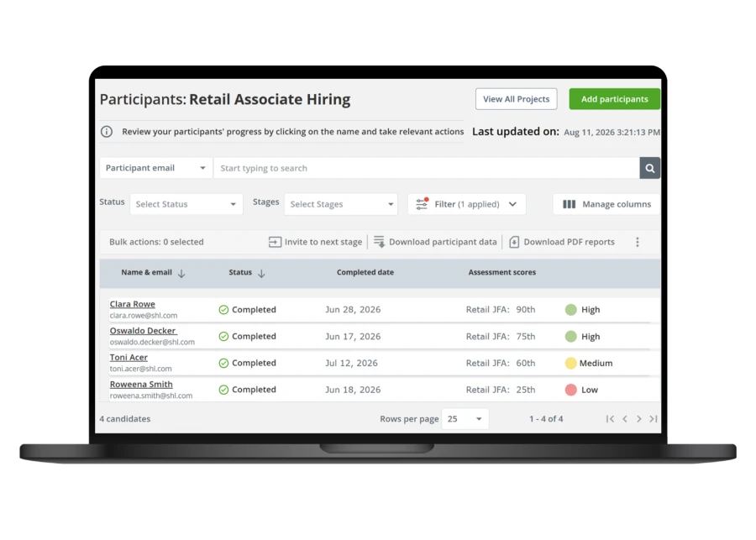Go to the first page

(610, 419)
